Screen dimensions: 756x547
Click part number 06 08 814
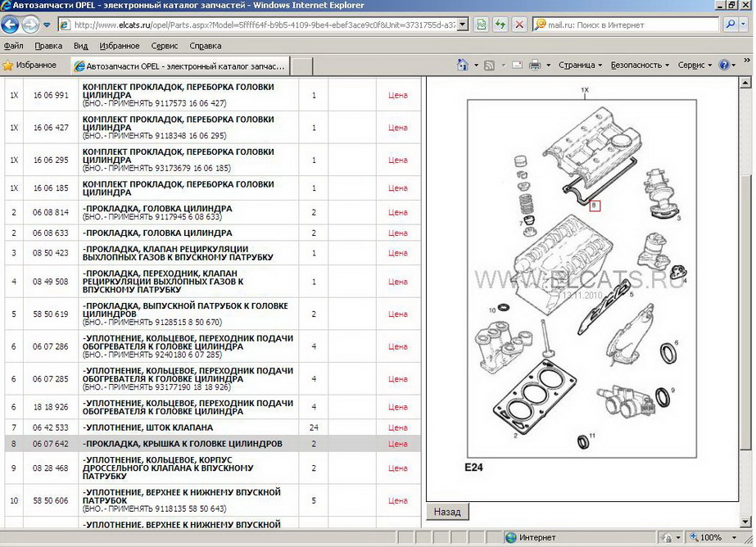51,213
